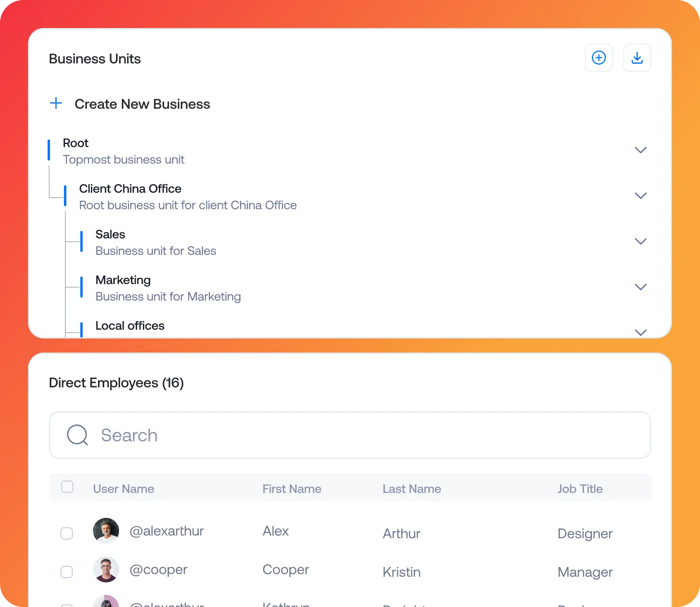Click the Job Title column header

(580, 489)
